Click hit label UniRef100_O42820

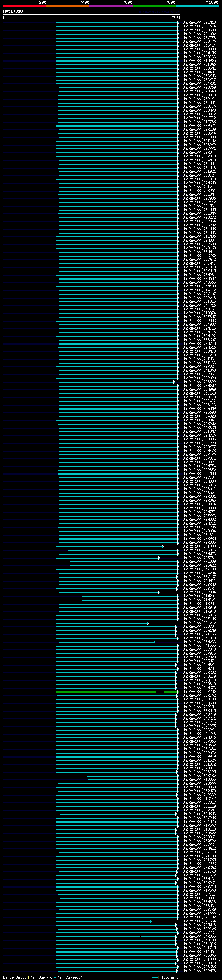[x=199, y=657]
